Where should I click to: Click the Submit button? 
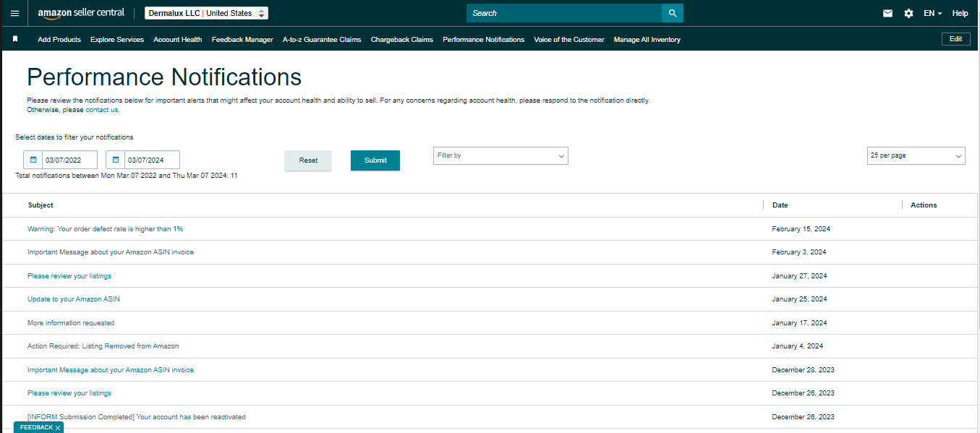375,160
